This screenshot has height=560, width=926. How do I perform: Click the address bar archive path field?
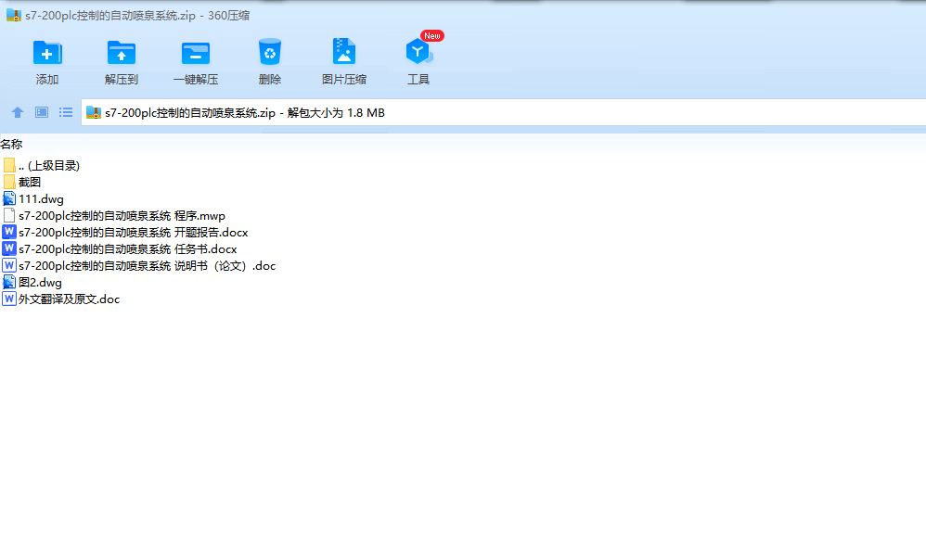tap(503, 112)
